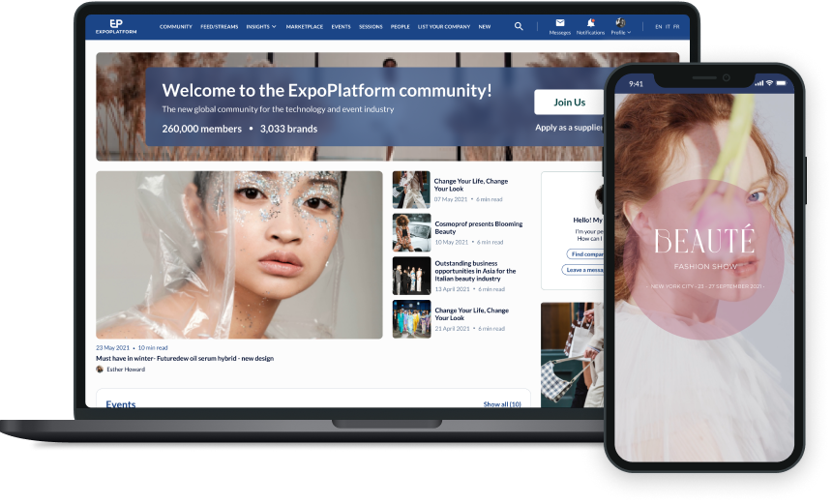Switch language to FR
This screenshot has height=504, width=833.
coord(676,26)
